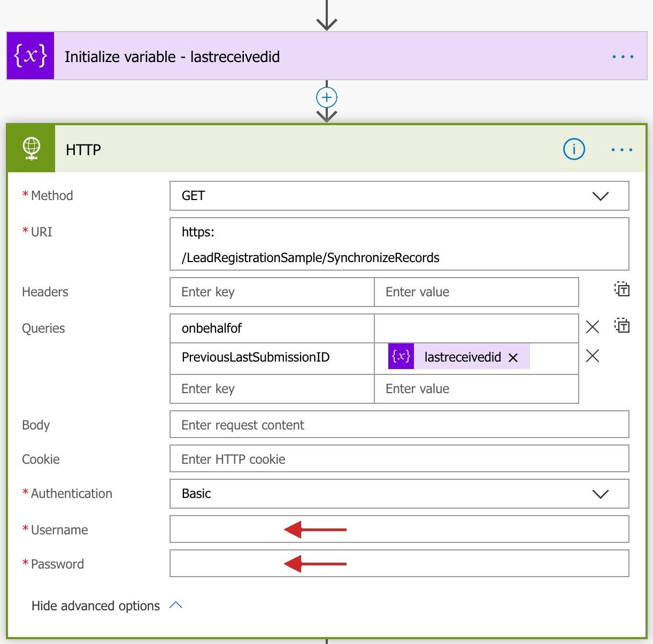This screenshot has height=644, width=653.
Task: Open the HTTP action ellipsis menu
Action: [621, 150]
